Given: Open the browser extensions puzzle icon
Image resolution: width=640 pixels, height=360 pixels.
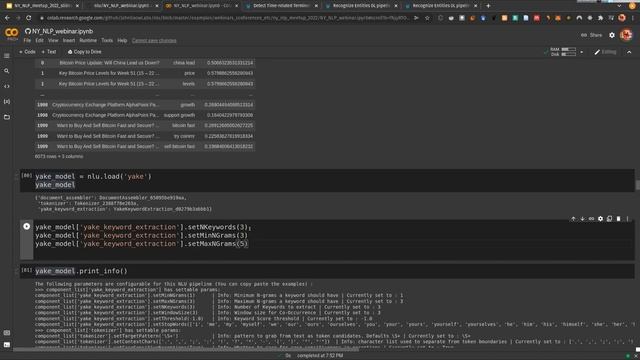Looking at the screenshot, I should pyautogui.click(x=600, y=18).
